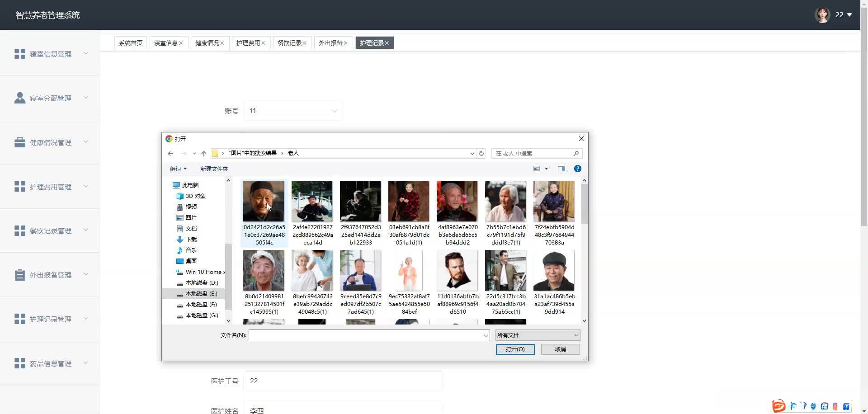Expand the 寝室分配管理 sidebar menu
Screen dimensions: 868x414
click(x=50, y=98)
